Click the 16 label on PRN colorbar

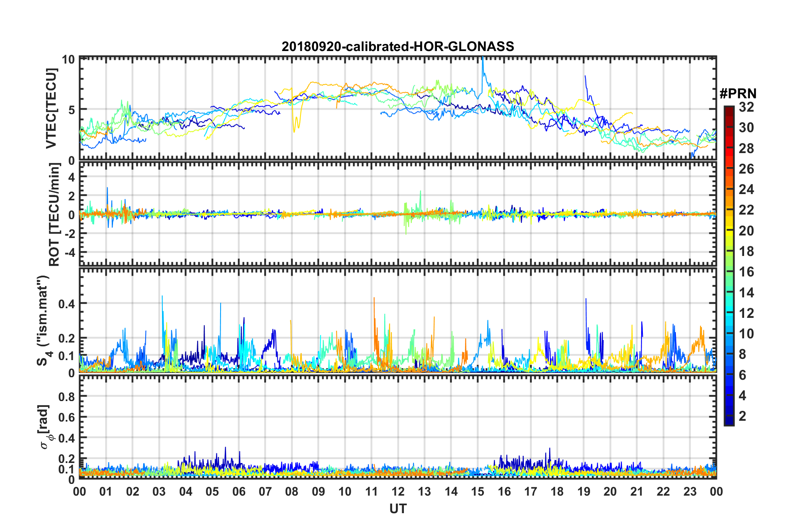click(x=747, y=272)
